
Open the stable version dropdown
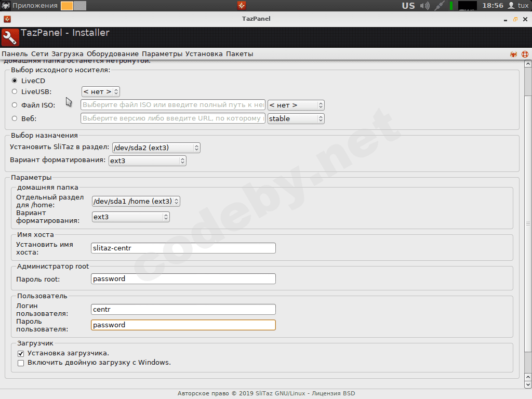296,119
